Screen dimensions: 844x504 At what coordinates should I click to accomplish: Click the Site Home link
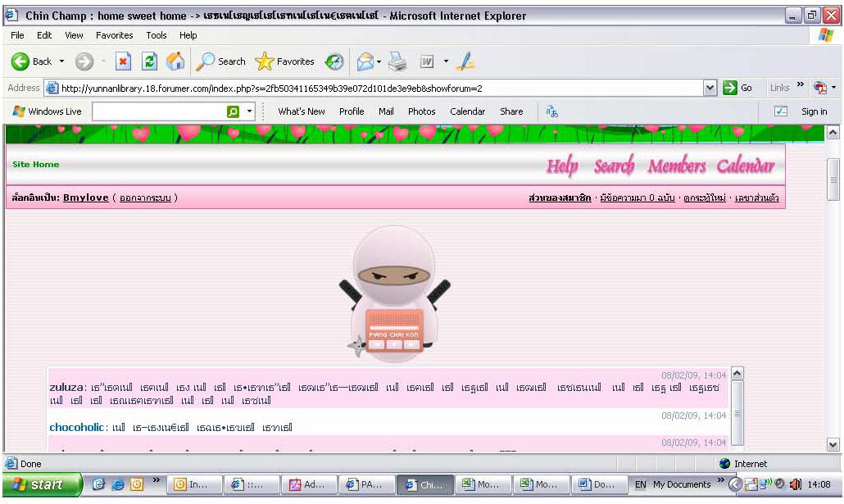click(x=36, y=165)
